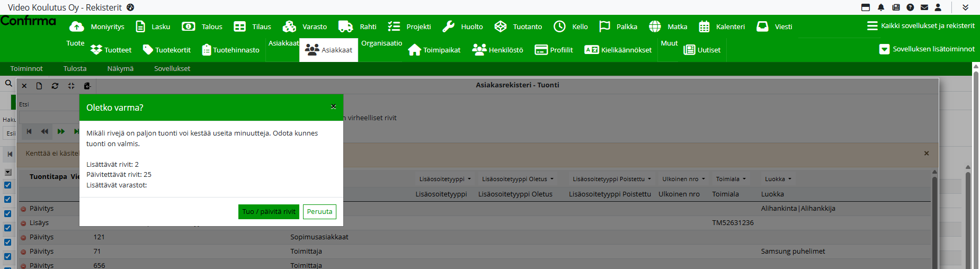Open the Toiminnot menu
This screenshot has height=269, width=980.
pos(26,68)
